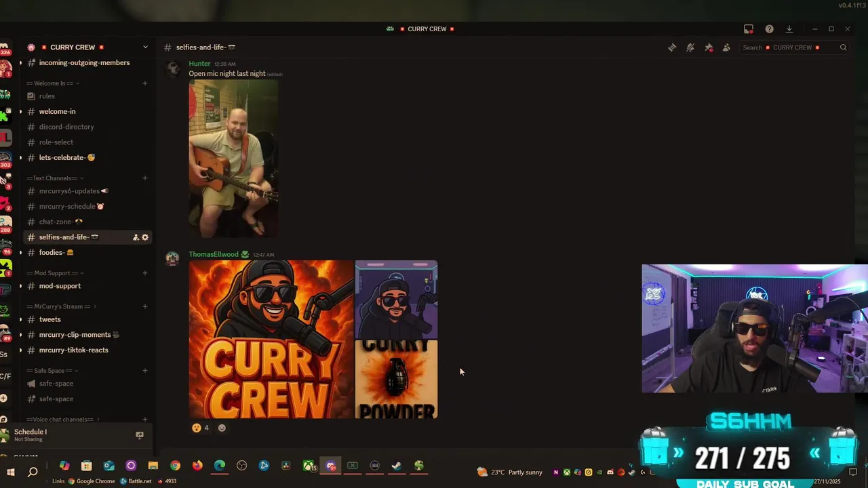Open the weather widget showing 23°C
The image size is (868, 488).
coord(509,472)
